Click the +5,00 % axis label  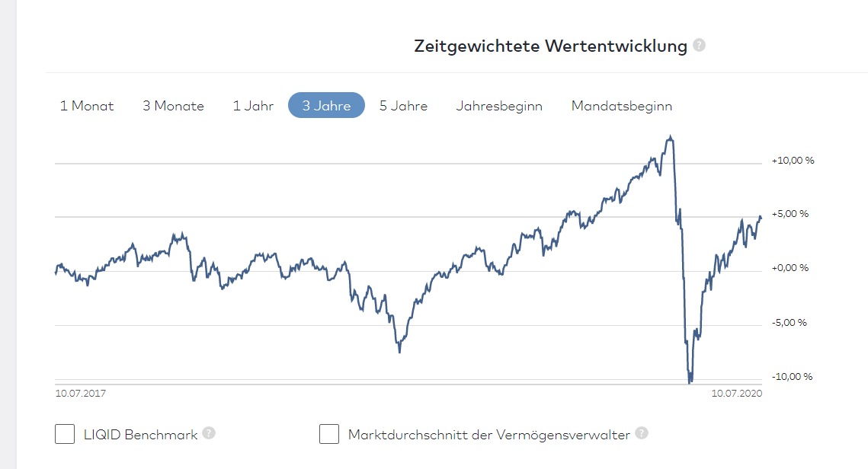tap(790, 214)
